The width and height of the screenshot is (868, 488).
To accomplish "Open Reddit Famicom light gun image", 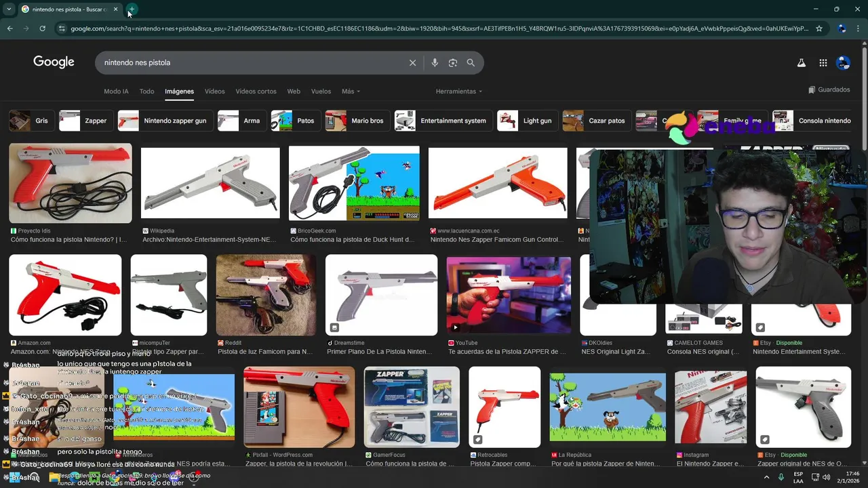I will point(266,295).
